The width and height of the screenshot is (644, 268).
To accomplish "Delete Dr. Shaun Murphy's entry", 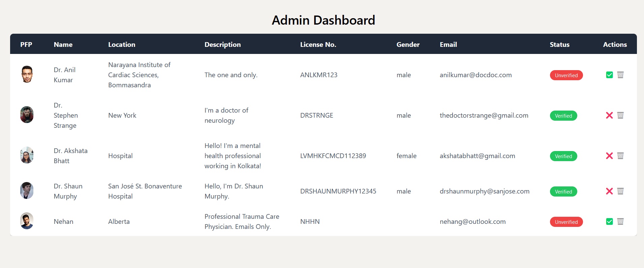I will [620, 191].
